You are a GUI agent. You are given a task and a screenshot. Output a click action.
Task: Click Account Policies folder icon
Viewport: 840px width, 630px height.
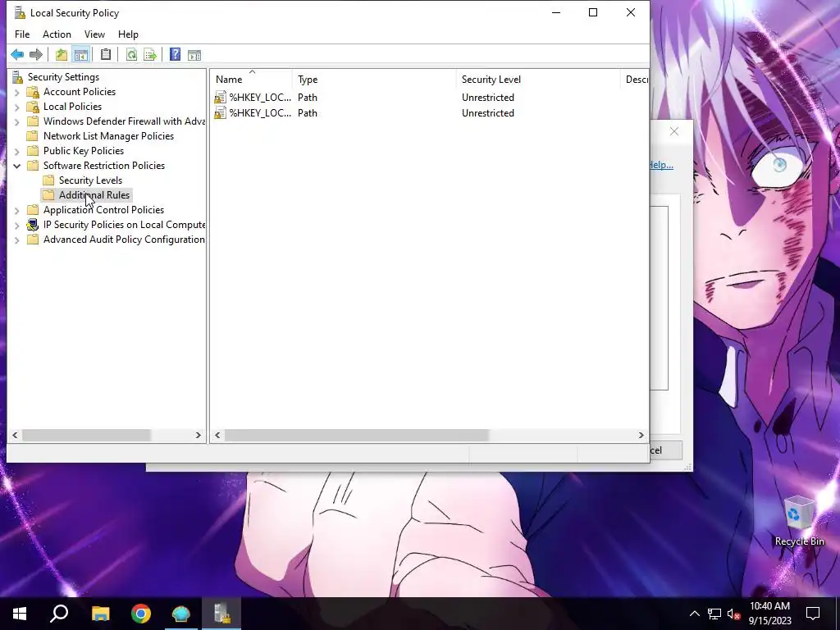click(33, 92)
